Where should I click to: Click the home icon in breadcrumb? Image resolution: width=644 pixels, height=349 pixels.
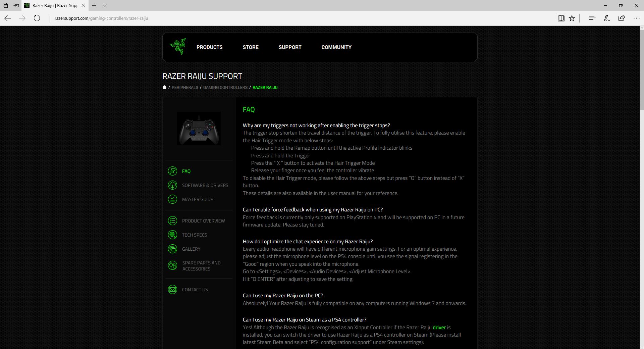[164, 87]
